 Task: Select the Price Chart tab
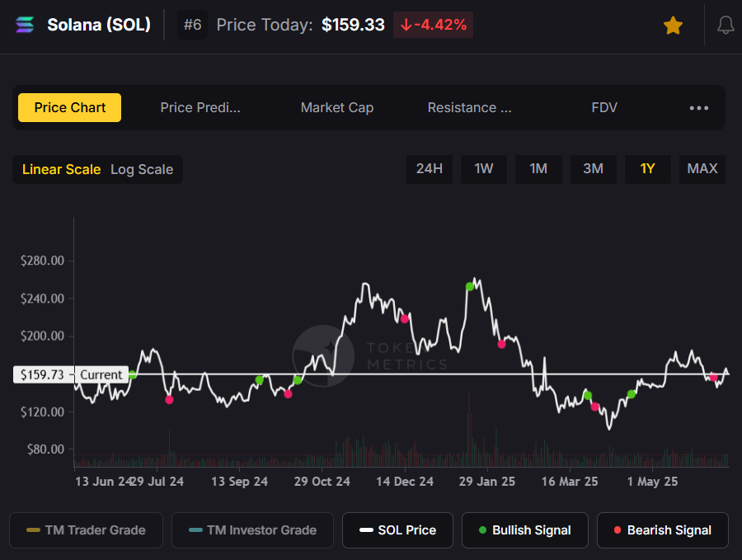(x=69, y=107)
